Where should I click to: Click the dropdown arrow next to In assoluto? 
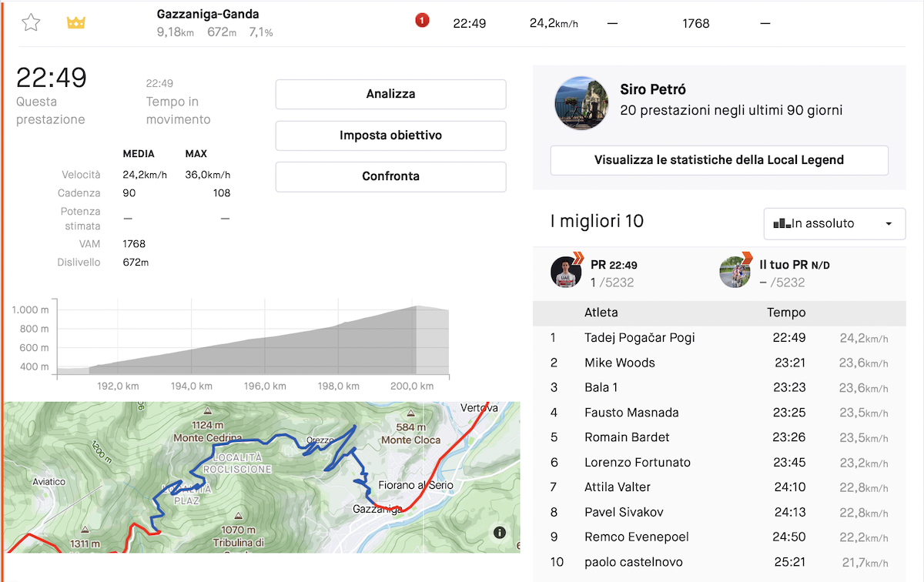click(x=889, y=224)
